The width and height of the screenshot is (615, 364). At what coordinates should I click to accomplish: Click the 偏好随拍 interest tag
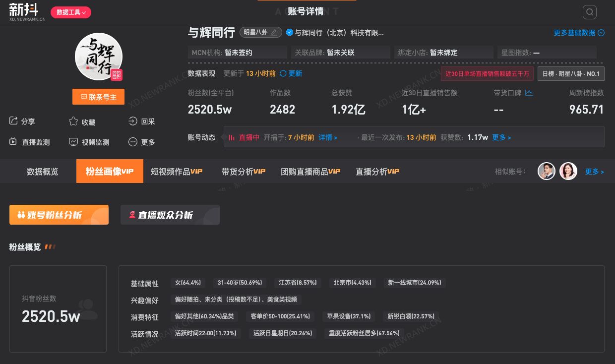236,300
